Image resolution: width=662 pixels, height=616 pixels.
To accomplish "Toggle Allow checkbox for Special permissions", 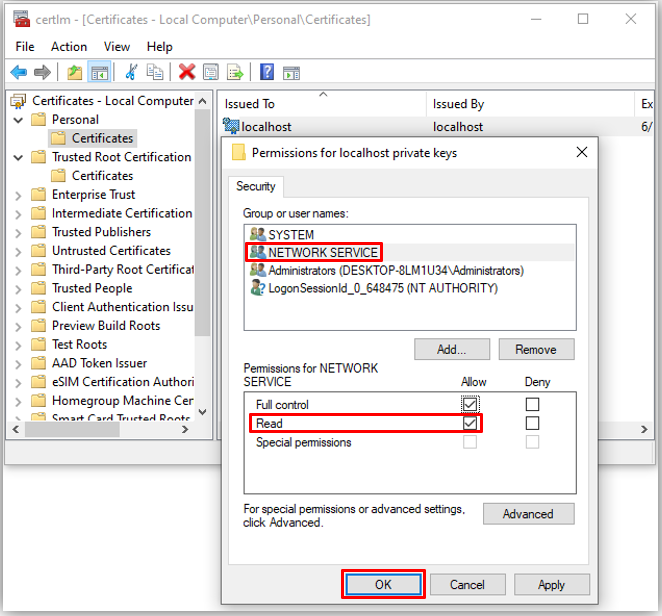I will coord(470,442).
